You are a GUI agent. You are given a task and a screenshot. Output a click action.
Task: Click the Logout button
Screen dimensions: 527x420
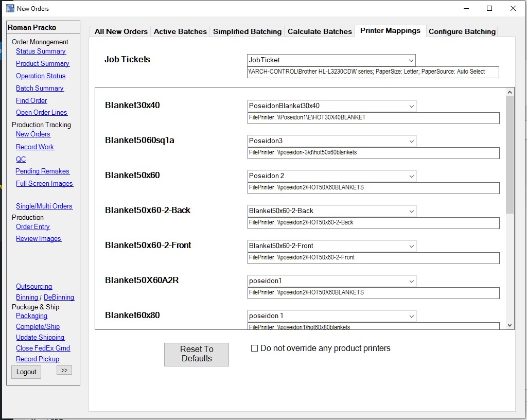coord(26,372)
